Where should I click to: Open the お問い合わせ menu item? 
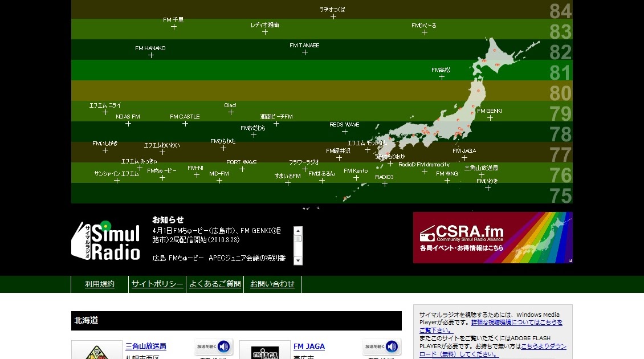[272, 284]
